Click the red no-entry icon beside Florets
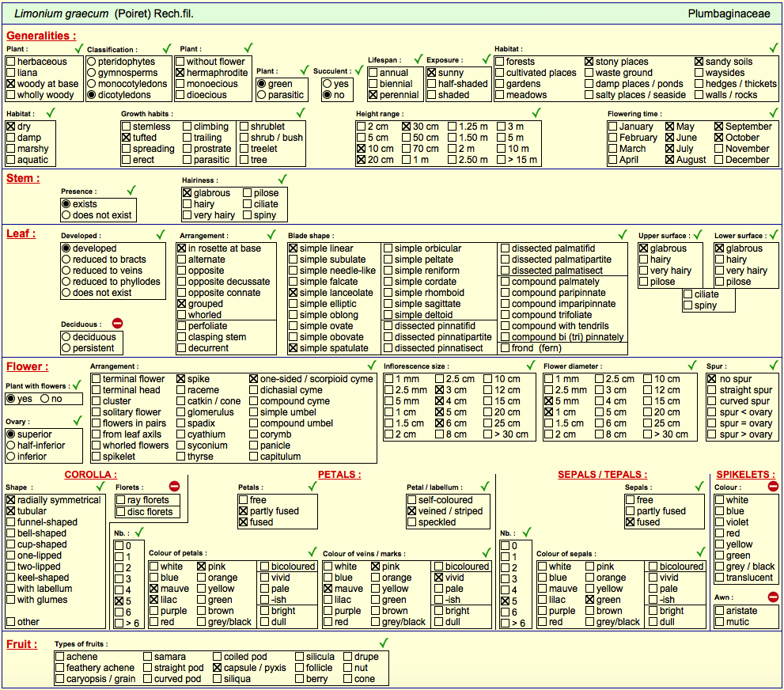 174,486
